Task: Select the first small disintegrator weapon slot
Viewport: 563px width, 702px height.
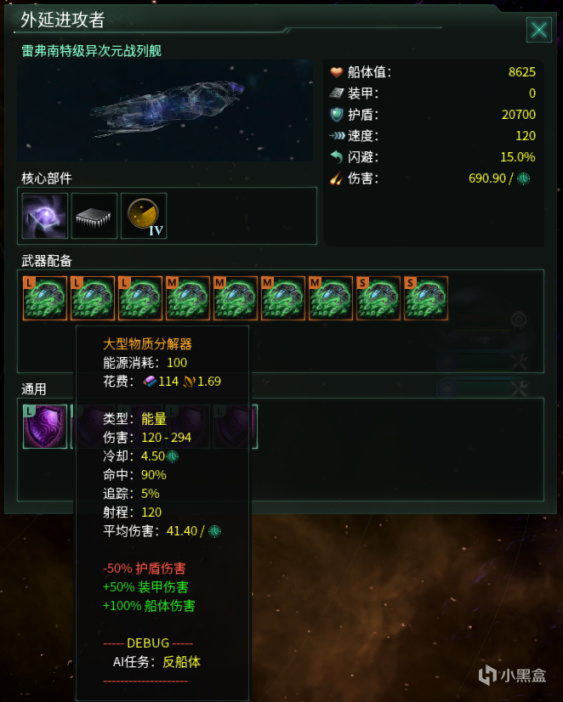Action: pos(378,298)
